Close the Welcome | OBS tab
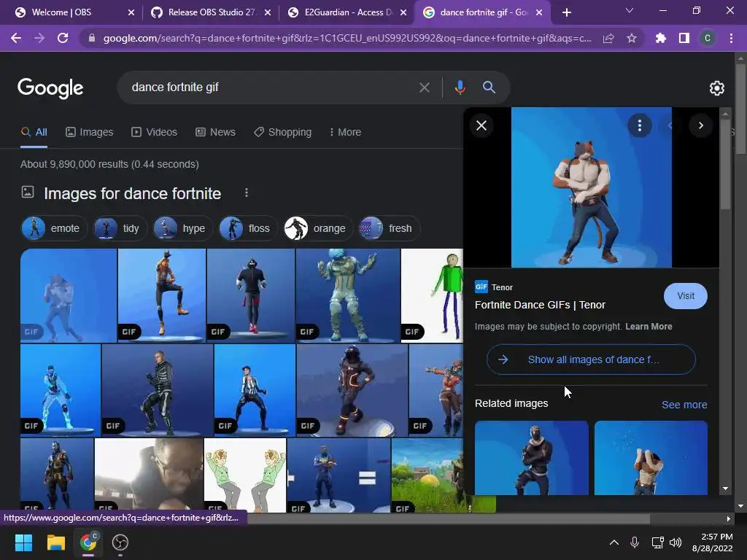747x560 pixels. [131, 12]
